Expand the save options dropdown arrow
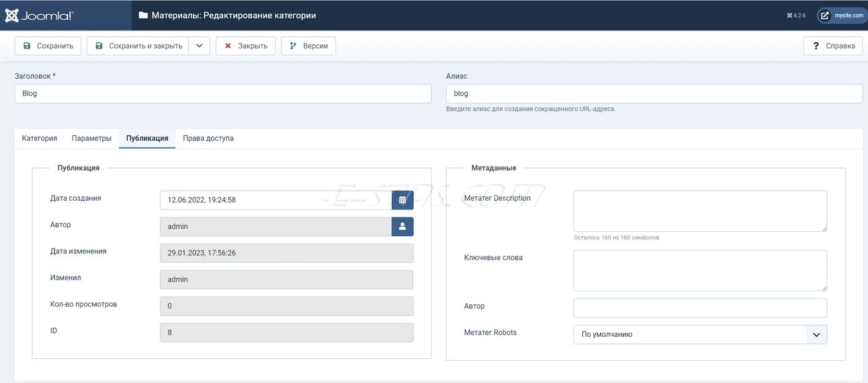Viewport: 868px width, 383px height. coord(199,46)
